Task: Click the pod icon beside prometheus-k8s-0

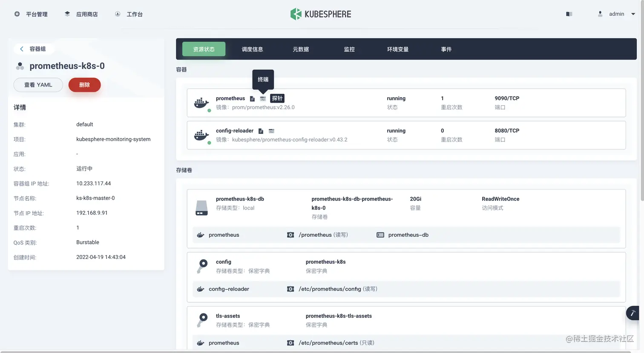Action: click(x=20, y=66)
